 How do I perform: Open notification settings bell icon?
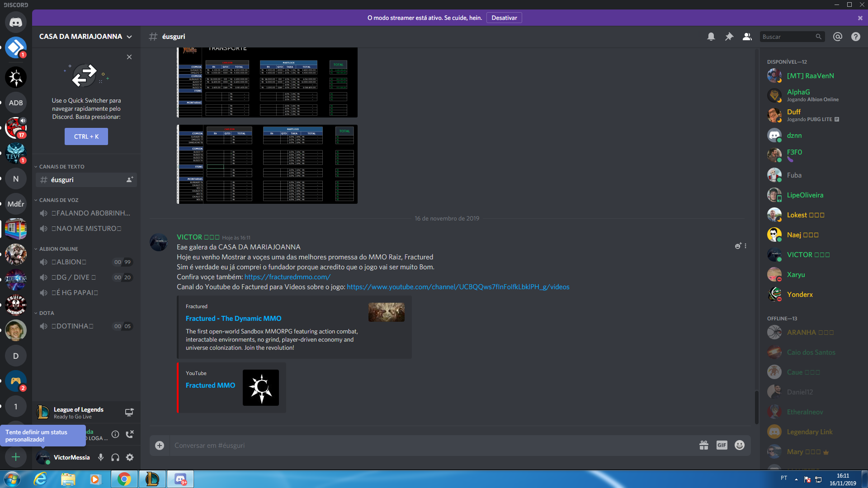pos(711,37)
